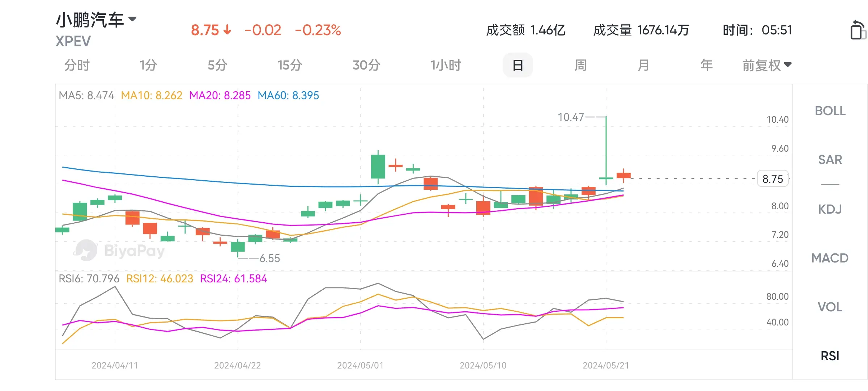Click the MA60: 8.395 label
This screenshot has height=391, width=868.
[x=288, y=96]
